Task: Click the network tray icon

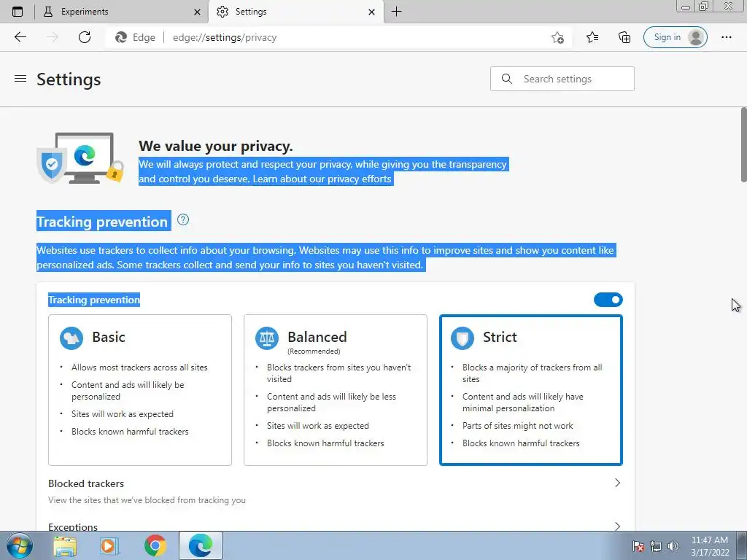Action: coord(656,545)
